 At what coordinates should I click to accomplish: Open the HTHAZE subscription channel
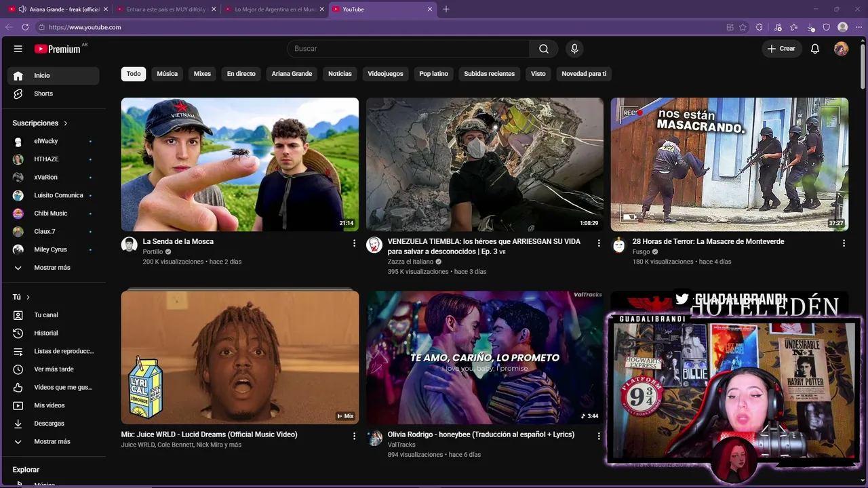pos(54,159)
